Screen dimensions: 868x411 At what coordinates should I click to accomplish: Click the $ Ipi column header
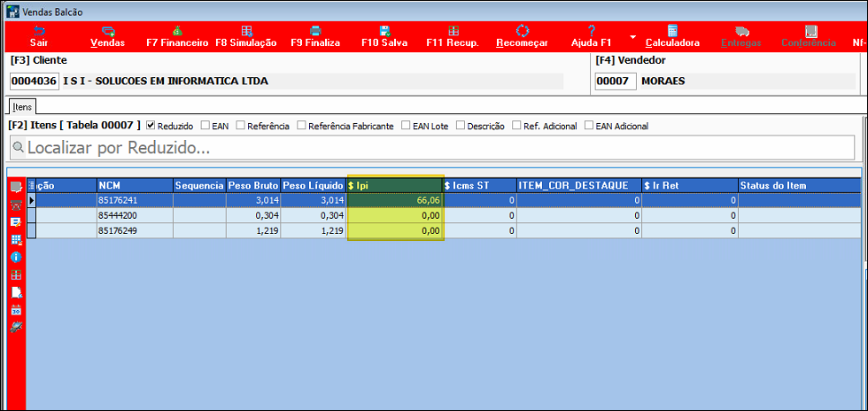[394, 185]
